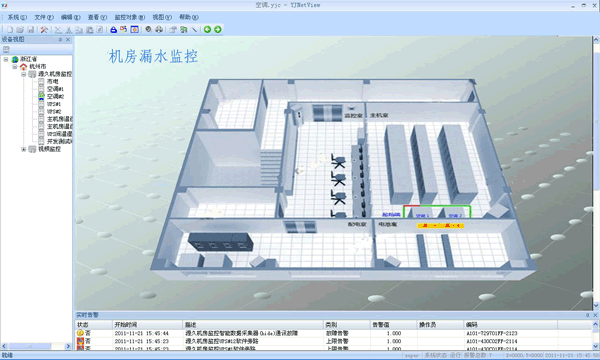Click the green back arrow toolbar icon
The height and width of the screenshot is (360, 600).
(207, 29)
